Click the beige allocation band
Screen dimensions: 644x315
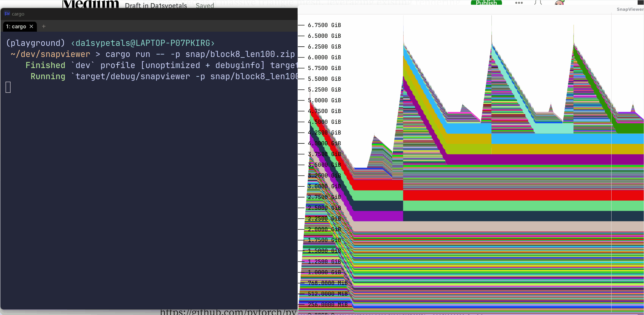click(x=499, y=226)
